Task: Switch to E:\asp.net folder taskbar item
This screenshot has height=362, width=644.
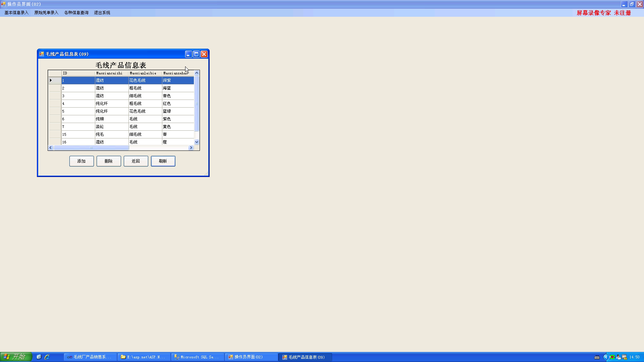Action: (144, 357)
